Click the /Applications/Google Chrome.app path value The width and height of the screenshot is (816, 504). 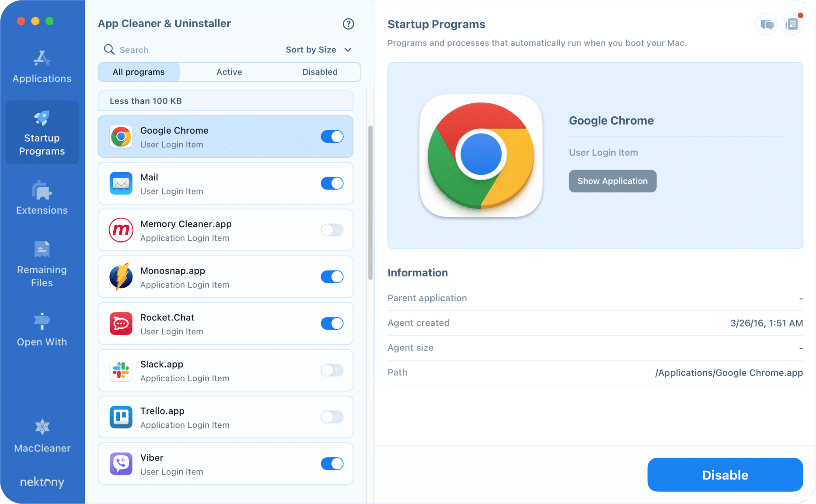pos(729,373)
